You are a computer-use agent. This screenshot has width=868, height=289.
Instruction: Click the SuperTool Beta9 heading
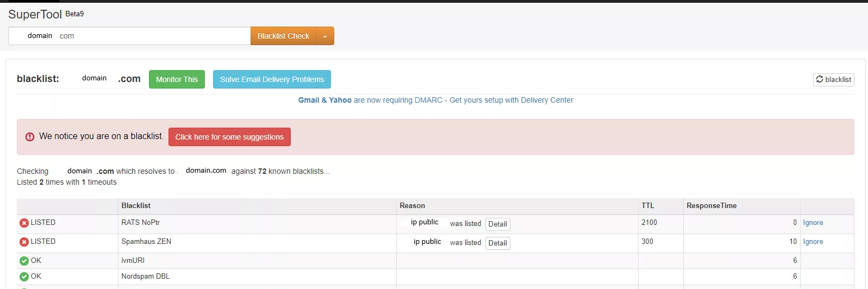tap(46, 14)
